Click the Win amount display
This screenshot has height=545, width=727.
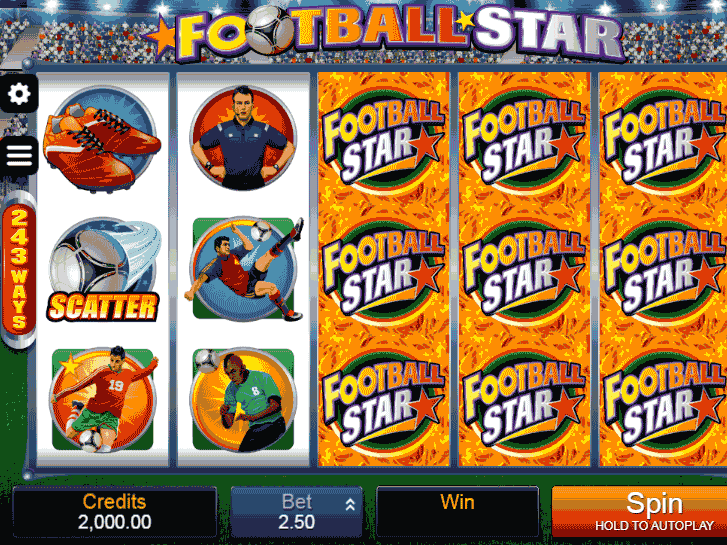click(x=457, y=512)
